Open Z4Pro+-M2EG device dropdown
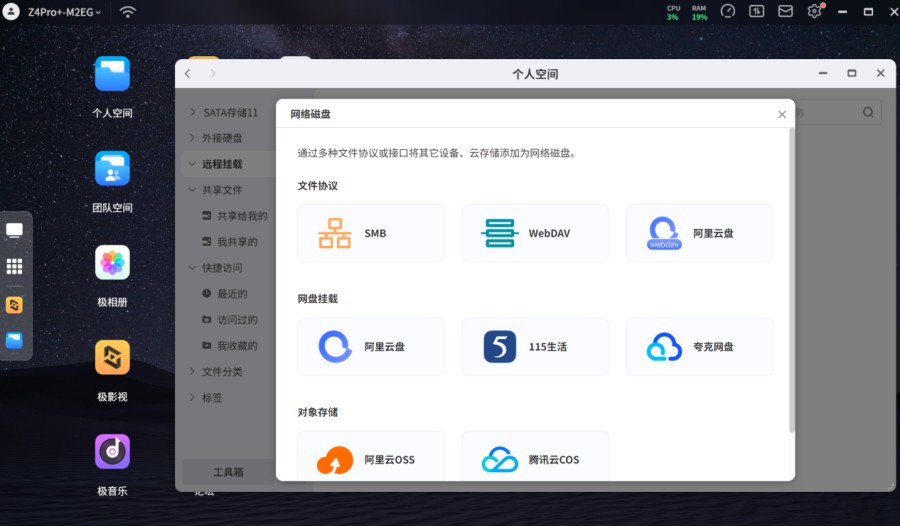The height and width of the screenshot is (526, 900). tap(64, 12)
